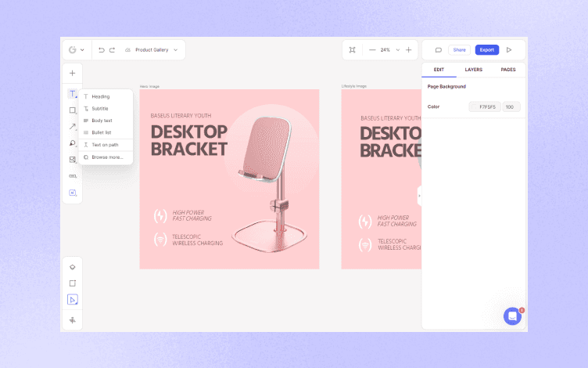Image resolution: width=588 pixels, height=368 pixels.
Task: Click the wifi icon in Hero Image
Action: (160, 240)
